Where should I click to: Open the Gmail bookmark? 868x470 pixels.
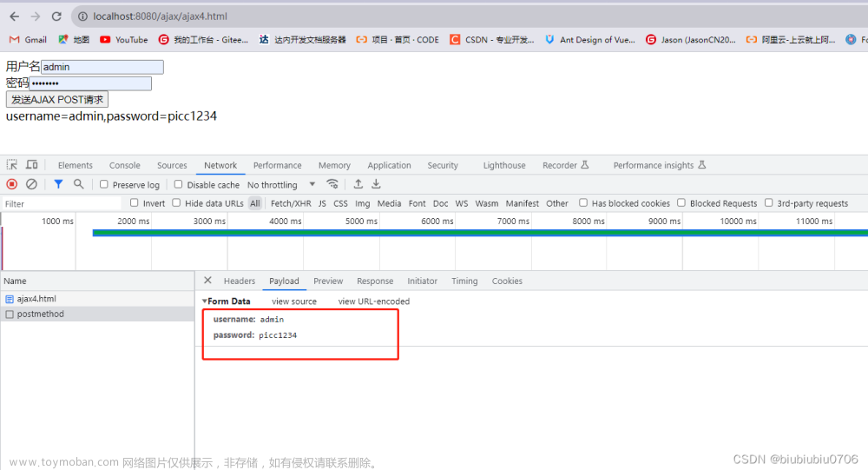[29, 40]
